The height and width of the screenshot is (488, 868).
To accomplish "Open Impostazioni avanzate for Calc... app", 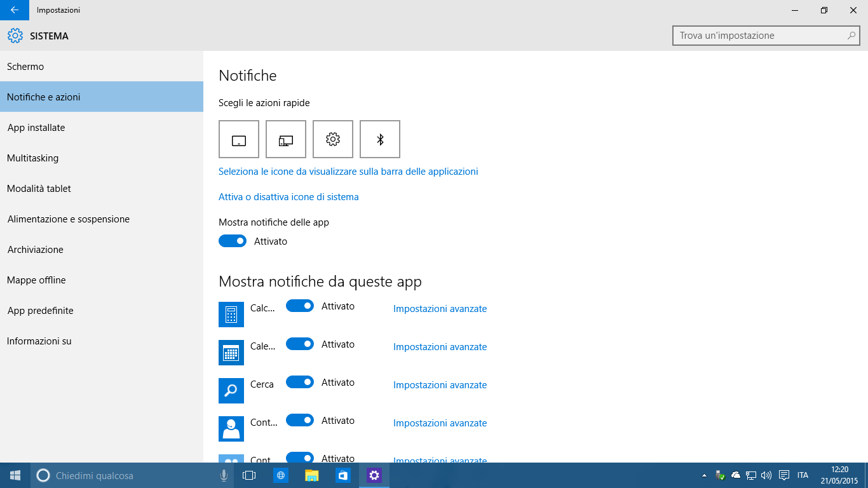I will click(440, 309).
